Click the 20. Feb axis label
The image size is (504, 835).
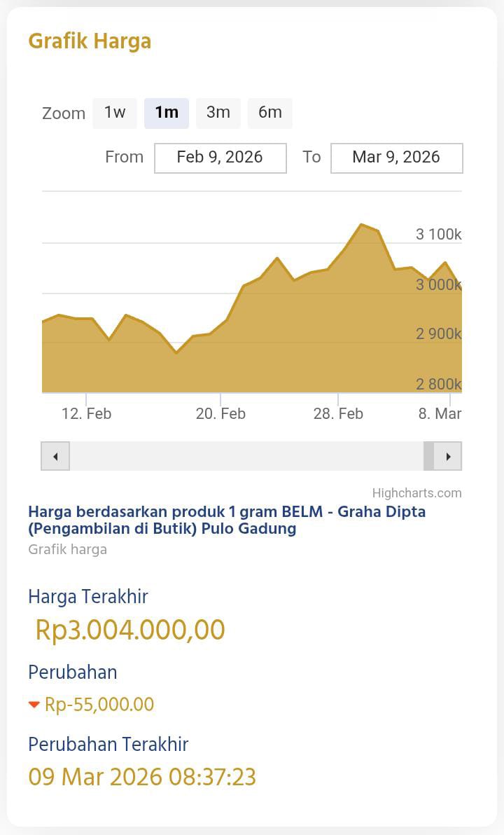click(x=220, y=413)
